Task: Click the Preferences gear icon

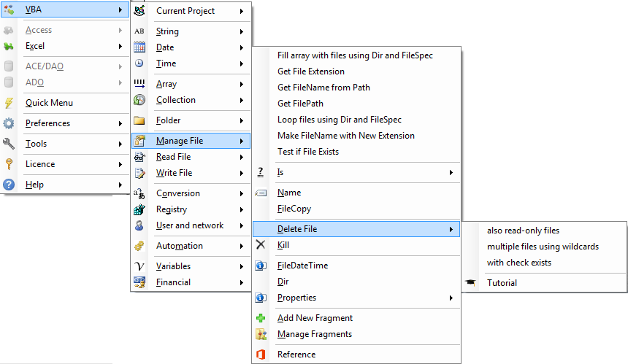Action: tap(9, 123)
